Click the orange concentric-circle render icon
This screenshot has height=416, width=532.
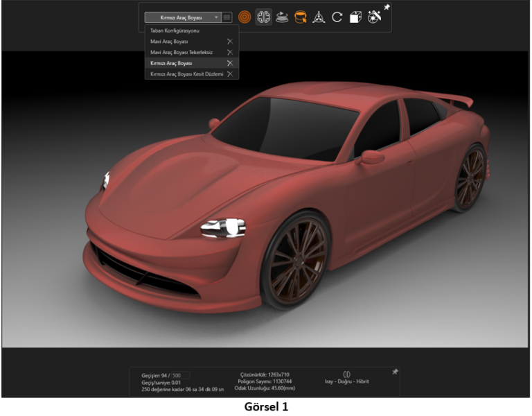[245, 17]
